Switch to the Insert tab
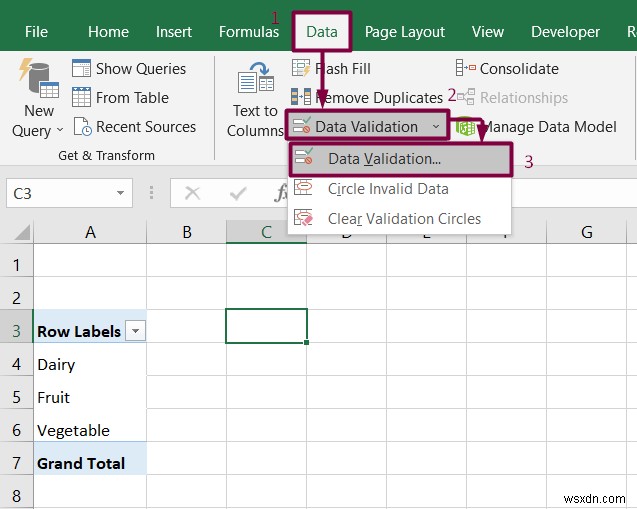This screenshot has height=509, width=637. pos(174,32)
